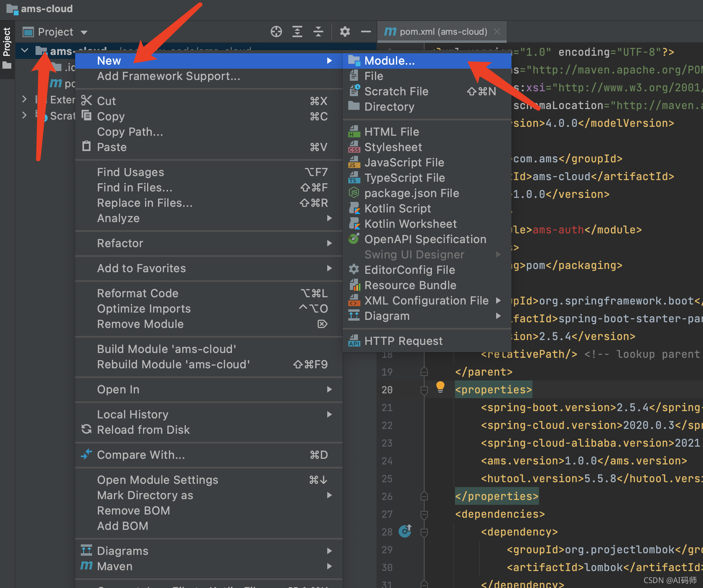The height and width of the screenshot is (588, 703).
Task: Choose Build Module 'ams-cloud'
Action: (x=209, y=349)
